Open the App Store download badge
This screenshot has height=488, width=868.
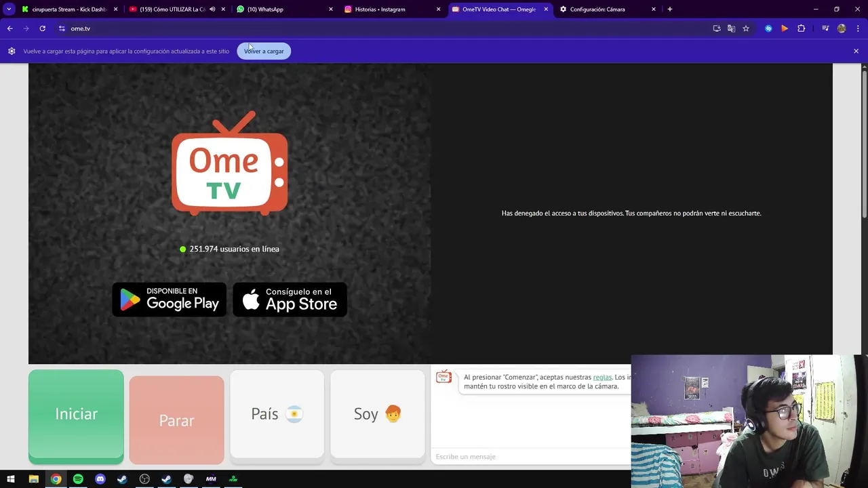pos(290,300)
